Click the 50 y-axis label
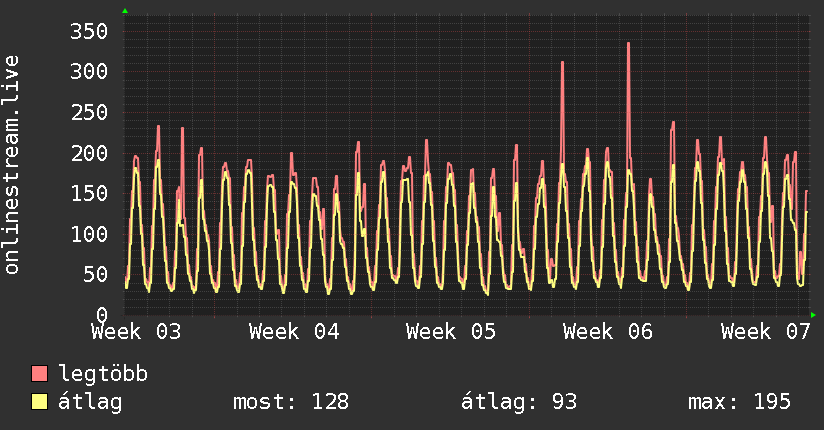Viewport: 824px width, 430px height. click(96, 274)
